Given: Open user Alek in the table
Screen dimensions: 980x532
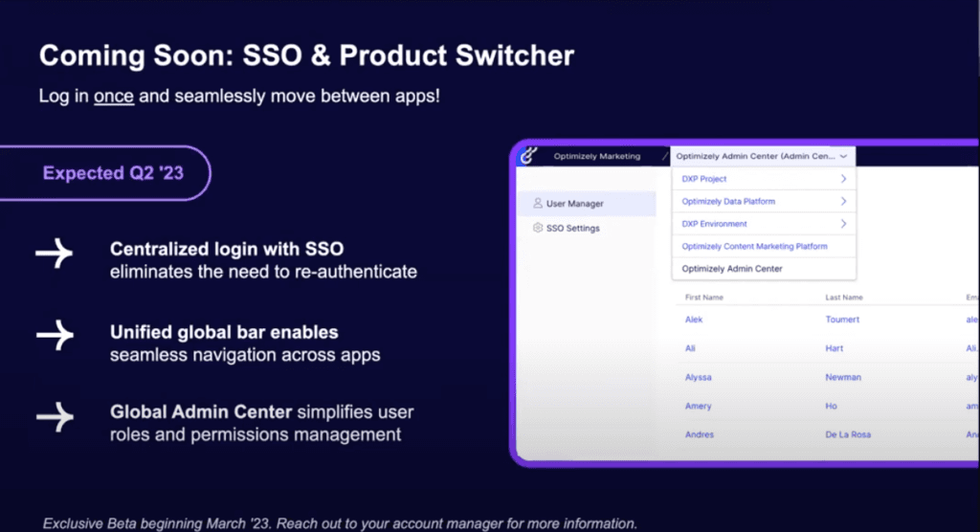Looking at the screenshot, I should tap(694, 320).
